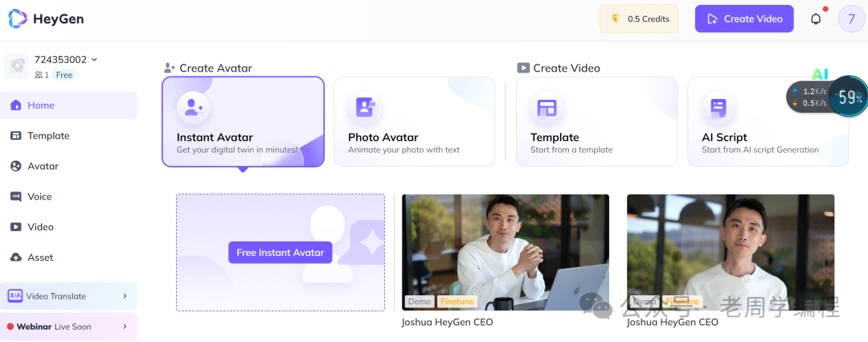Click the Video sidebar icon
Screen dimensions: 868x342
pyautogui.click(x=16, y=227)
